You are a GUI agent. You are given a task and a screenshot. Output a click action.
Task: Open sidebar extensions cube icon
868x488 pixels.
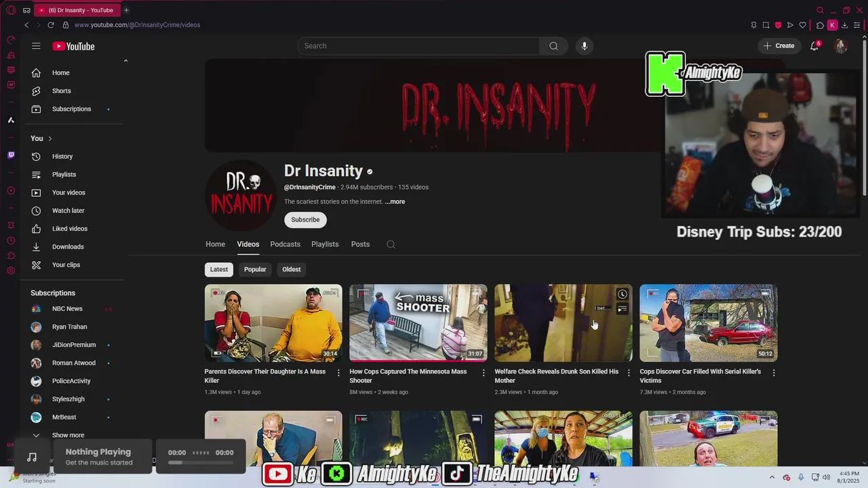coord(11,256)
